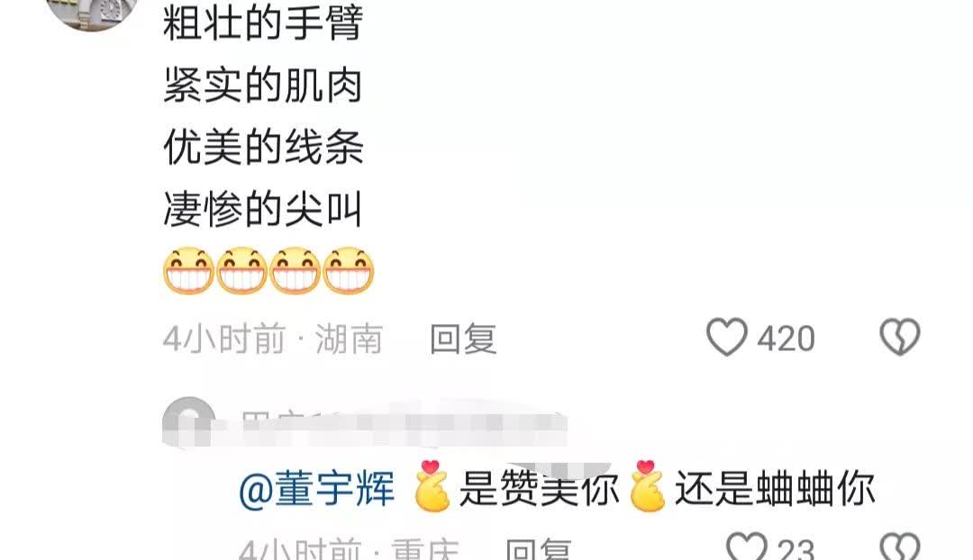
Task: Like the comment with 420 likes
Action: [727, 338]
